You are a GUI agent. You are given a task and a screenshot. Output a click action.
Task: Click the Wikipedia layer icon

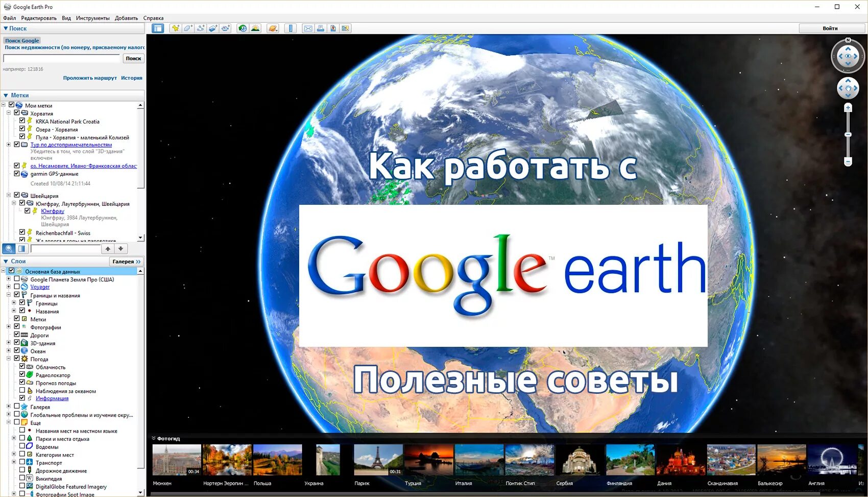click(30, 478)
